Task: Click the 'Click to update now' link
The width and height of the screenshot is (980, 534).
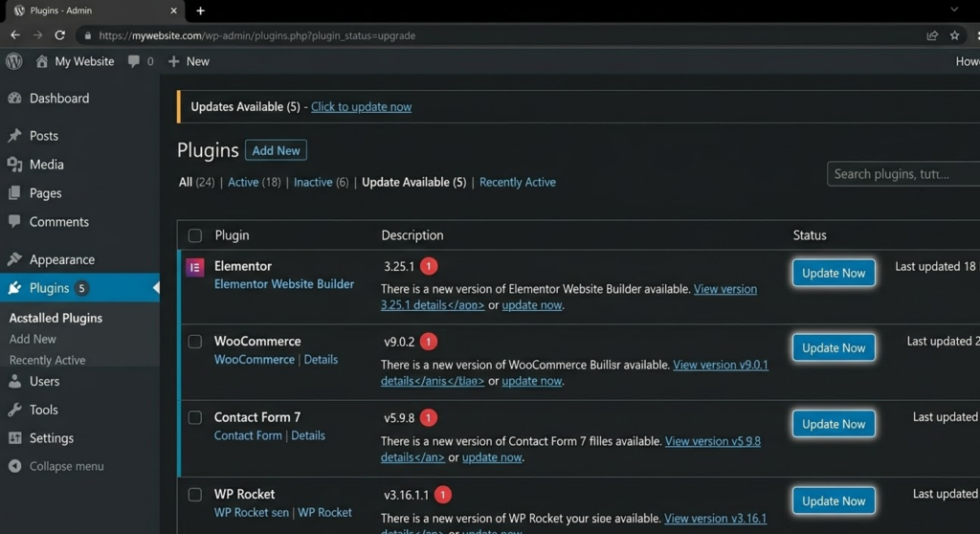Action: [x=361, y=107]
